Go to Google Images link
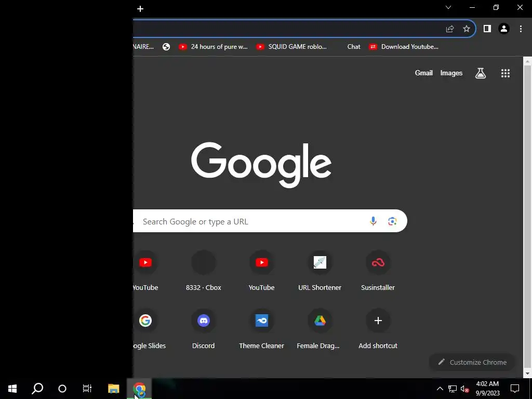 tap(451, 73)
